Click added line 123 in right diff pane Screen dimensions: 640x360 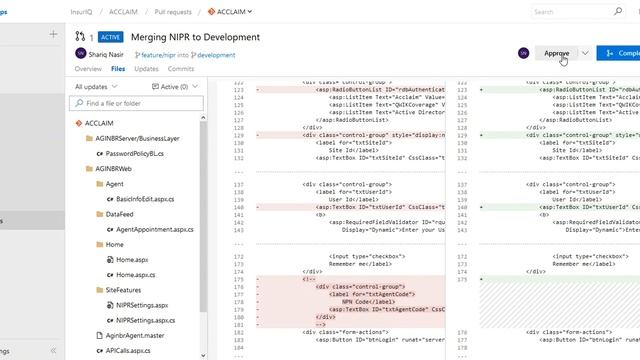560,89
